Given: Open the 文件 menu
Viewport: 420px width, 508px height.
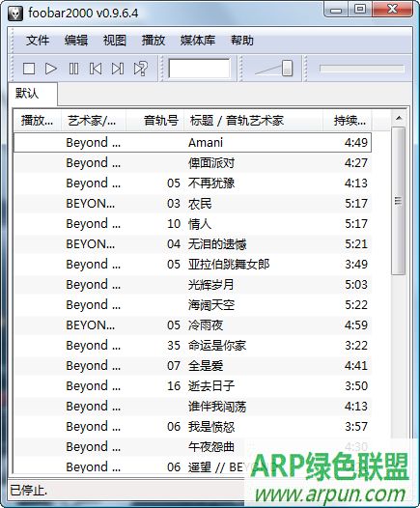Looking at the screenshot, I should pos(38,41).
